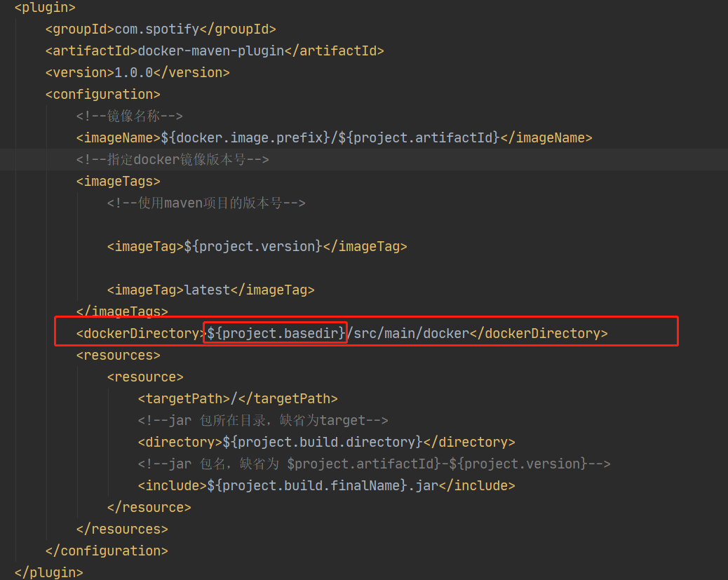Viewport: 728px width, 580px height.
Task: Click the closing plugin tag
Action: click(48, 572)
